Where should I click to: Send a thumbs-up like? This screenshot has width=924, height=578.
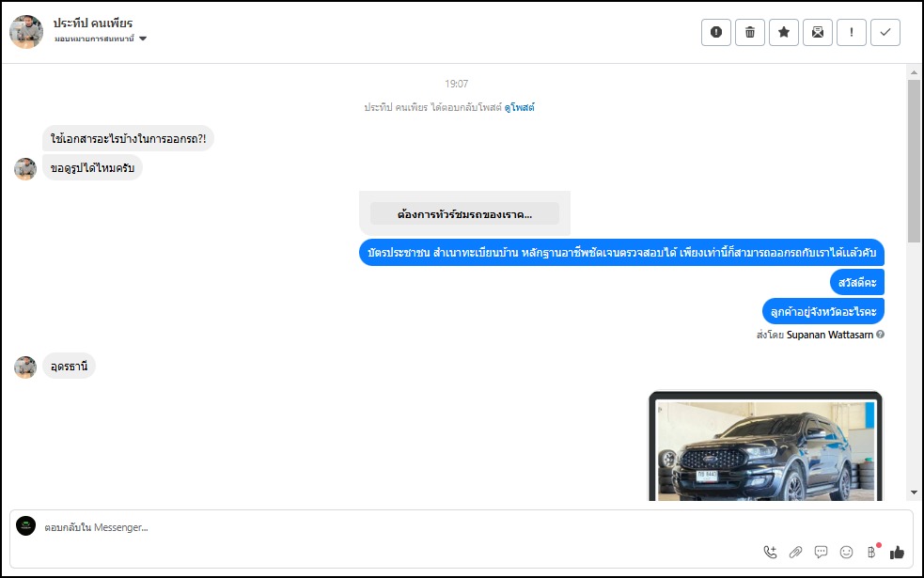pos(897,552)
